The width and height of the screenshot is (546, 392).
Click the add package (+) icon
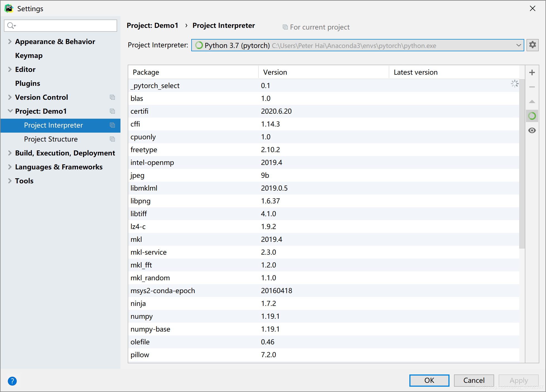pos(532,72)
